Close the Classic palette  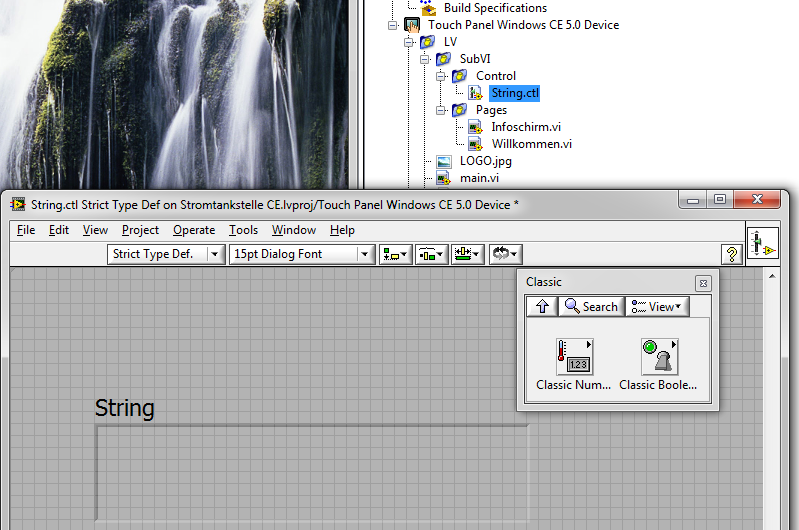(703, 283)
